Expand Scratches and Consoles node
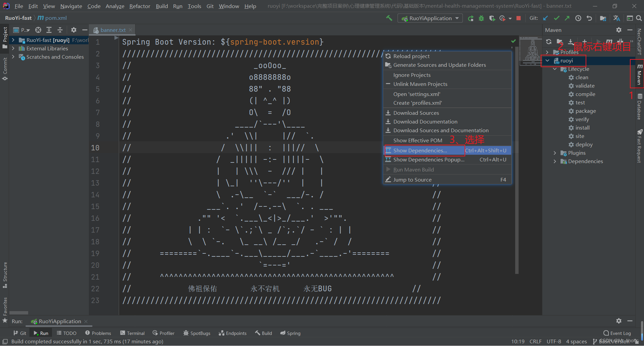644x346 pixels. (x=13, y=57)
